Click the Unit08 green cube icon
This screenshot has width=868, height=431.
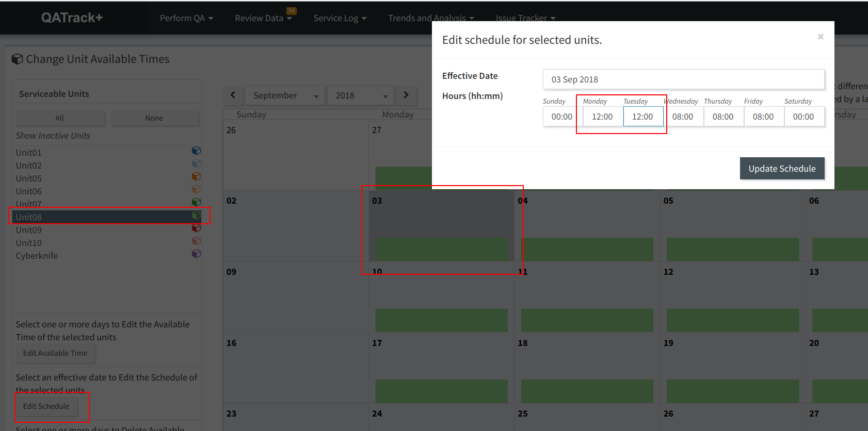(x=196, y=215)
